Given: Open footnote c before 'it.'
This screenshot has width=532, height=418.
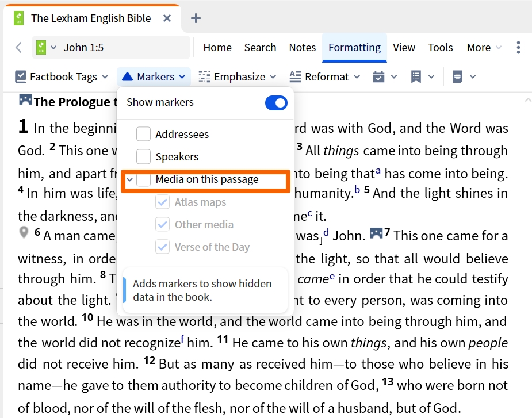Looking at the screenshot, I should click(x=309, y=214).
